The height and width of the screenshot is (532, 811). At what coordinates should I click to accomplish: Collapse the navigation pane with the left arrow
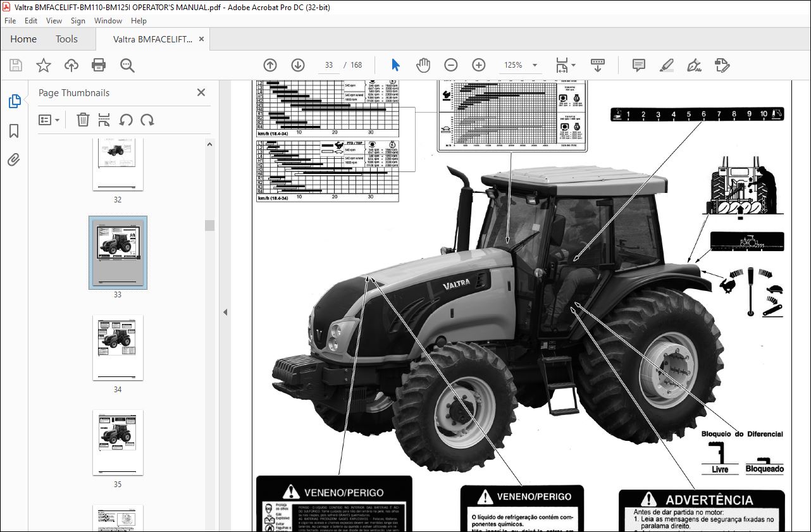[225, 312]
